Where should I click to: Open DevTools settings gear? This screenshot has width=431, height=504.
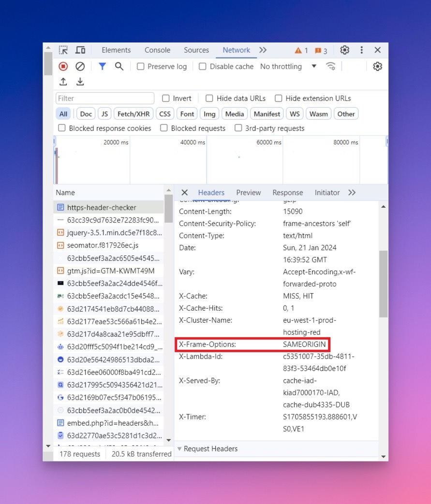[344, 50]
